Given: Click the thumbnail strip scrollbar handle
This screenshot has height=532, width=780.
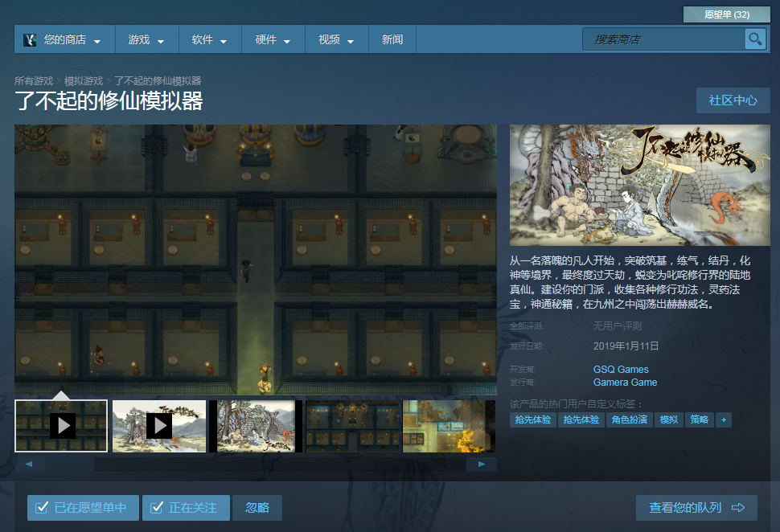Looking at the screenshot, I should [x=70, y=464].
